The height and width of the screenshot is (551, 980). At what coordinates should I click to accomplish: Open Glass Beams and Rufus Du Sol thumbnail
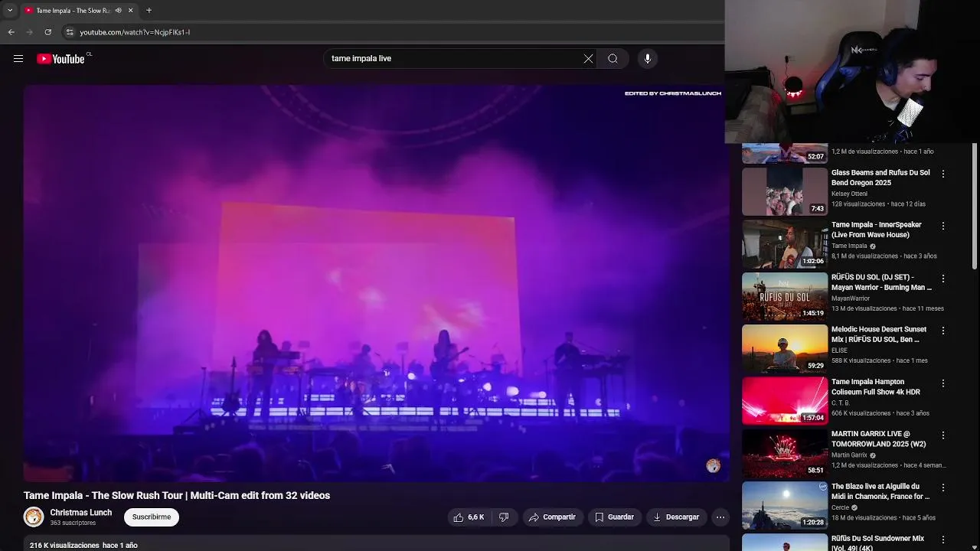[785, 192]
